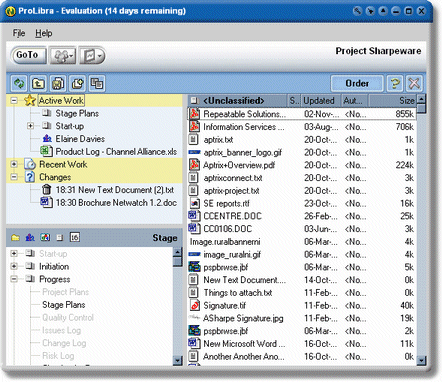Click the folder-up icon in blue toolbar
The image size is (442, 382).
[x=38, y=83]
